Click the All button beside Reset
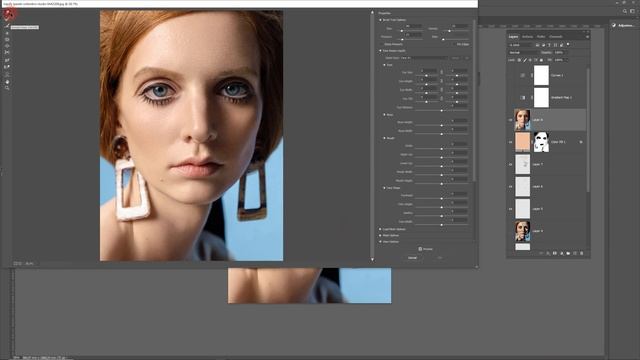 coord(467,58)
